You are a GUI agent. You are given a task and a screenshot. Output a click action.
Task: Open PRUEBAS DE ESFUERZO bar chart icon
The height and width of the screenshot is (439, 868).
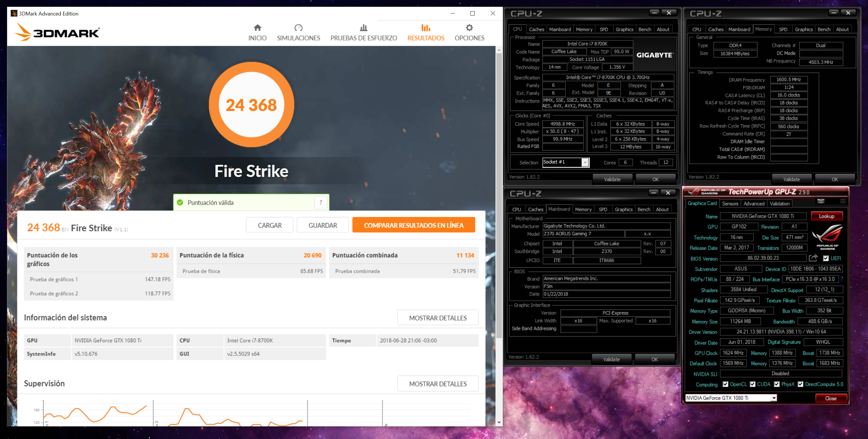pyautogui.click(x=363, y=28)
